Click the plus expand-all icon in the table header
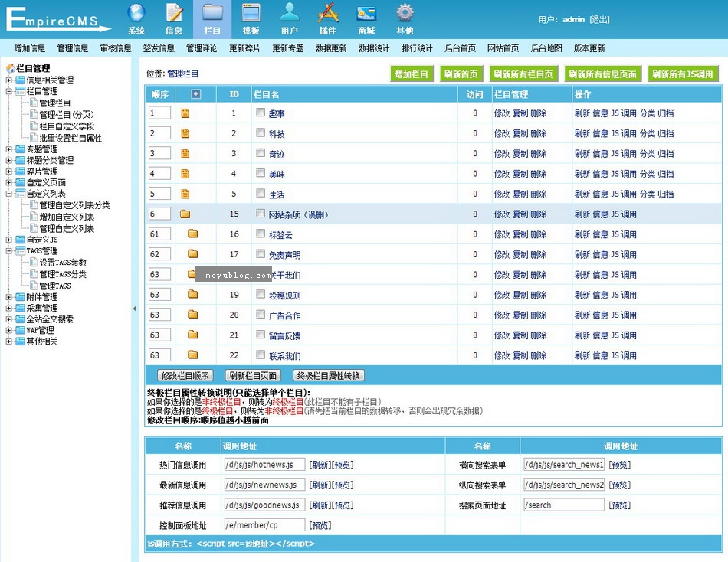The width and height of the screenshot is (728, 562). (196, 94)
